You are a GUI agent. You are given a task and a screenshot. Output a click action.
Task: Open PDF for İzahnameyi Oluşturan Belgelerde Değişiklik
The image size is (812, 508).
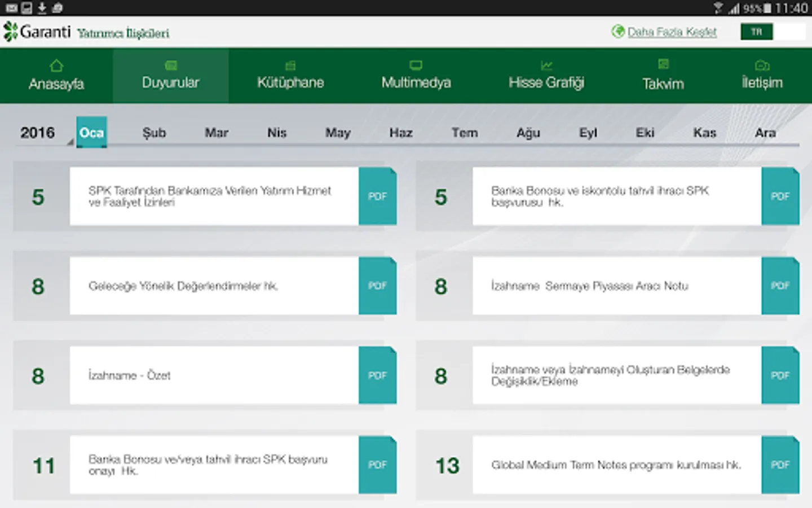click(x=780, y=375)
